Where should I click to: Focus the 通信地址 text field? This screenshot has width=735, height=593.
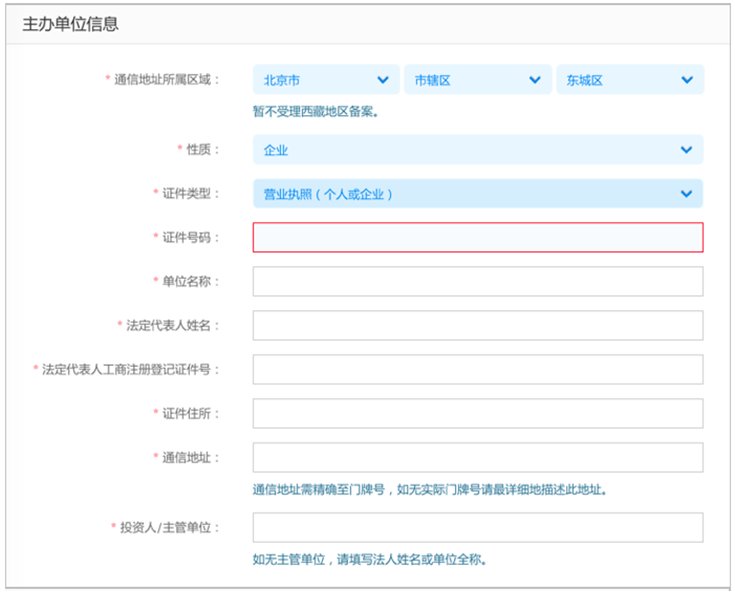click(x=477, y=457)
